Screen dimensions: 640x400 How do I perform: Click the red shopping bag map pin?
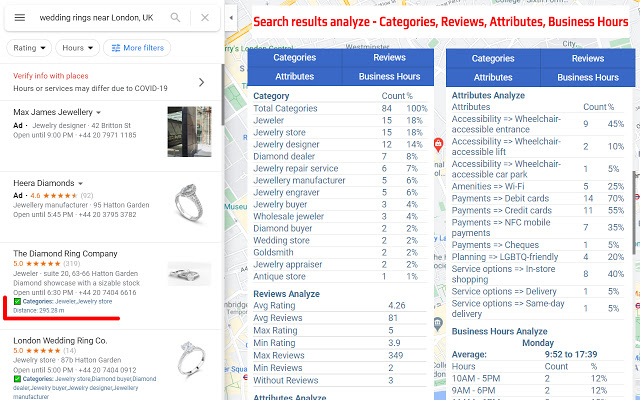pyautogui.click(x=438, y=144)
